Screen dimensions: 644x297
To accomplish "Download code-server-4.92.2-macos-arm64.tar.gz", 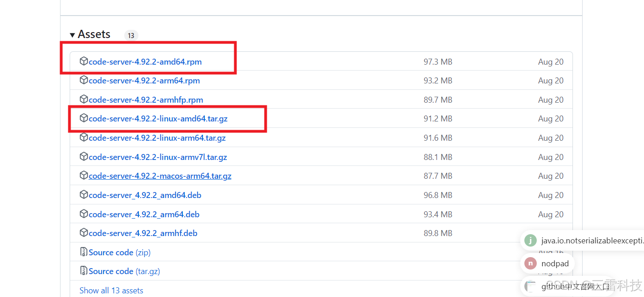I will pyautogui.click(x=160, y=176).
